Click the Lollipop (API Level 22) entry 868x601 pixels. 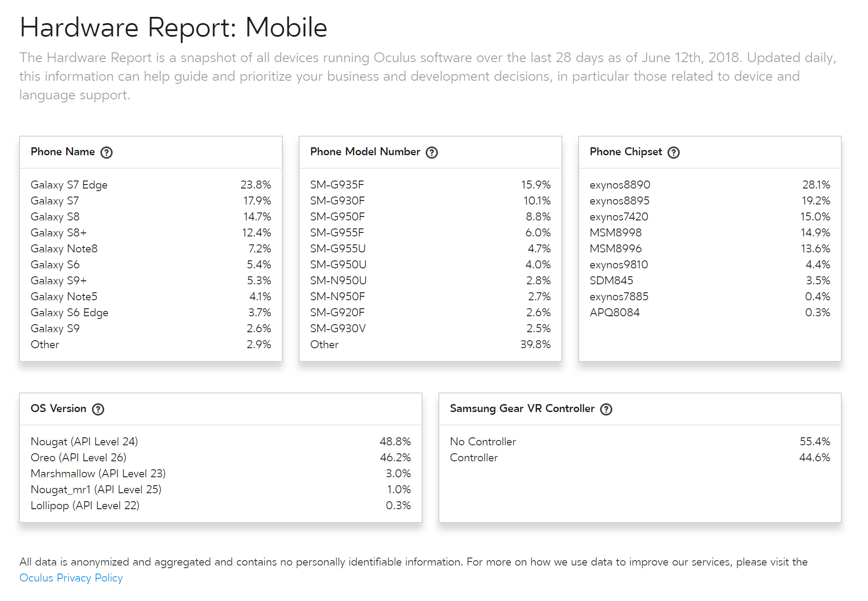coord(85,506)
